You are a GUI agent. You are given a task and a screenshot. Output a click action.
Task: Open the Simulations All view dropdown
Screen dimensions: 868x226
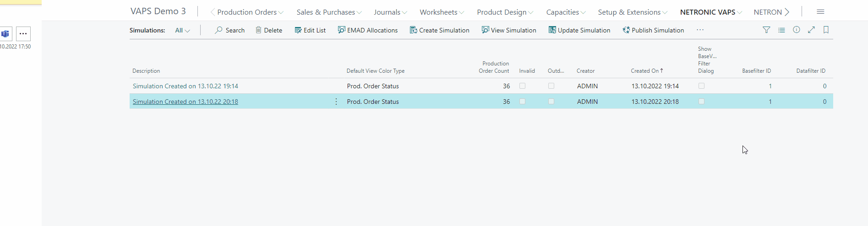182,30
